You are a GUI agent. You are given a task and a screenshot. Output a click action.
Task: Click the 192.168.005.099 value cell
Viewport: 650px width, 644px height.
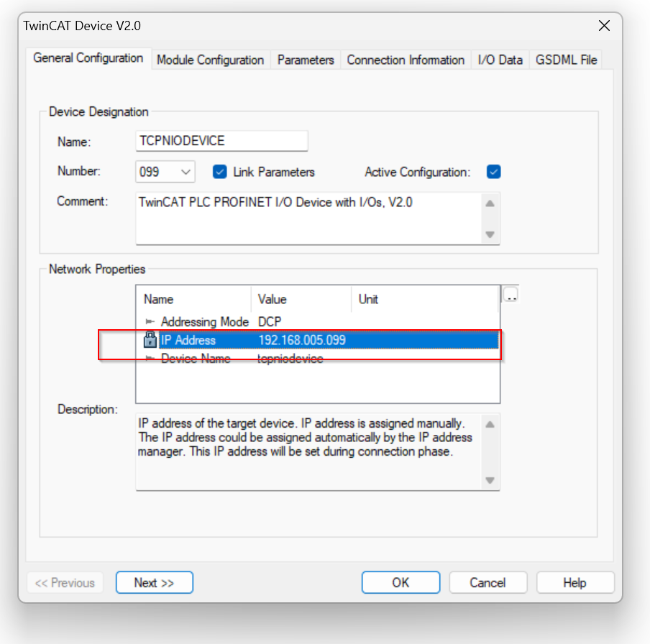(x=302, y=340)
